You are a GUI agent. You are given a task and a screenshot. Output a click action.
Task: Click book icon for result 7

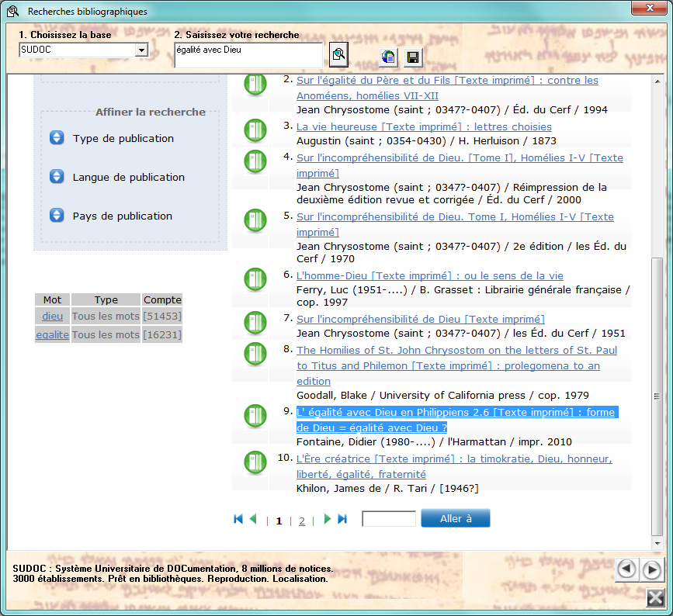pyautogui.click(x=255, y=323)
